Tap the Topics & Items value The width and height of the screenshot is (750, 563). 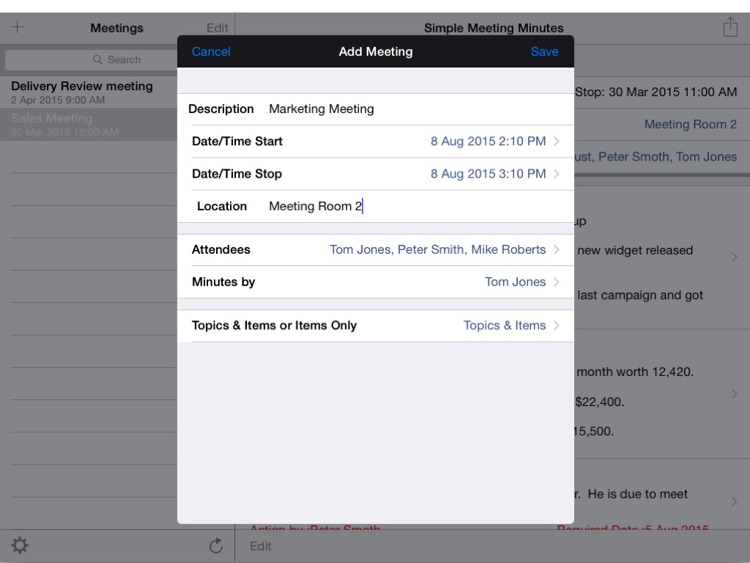pyautogui.click(x=505, y=325)
